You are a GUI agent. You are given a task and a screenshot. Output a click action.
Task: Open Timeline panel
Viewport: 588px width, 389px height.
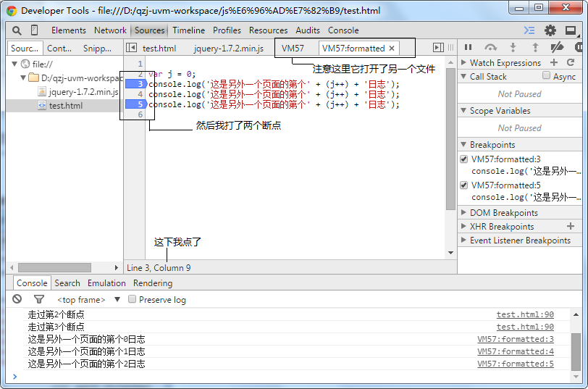click(188, 30)
